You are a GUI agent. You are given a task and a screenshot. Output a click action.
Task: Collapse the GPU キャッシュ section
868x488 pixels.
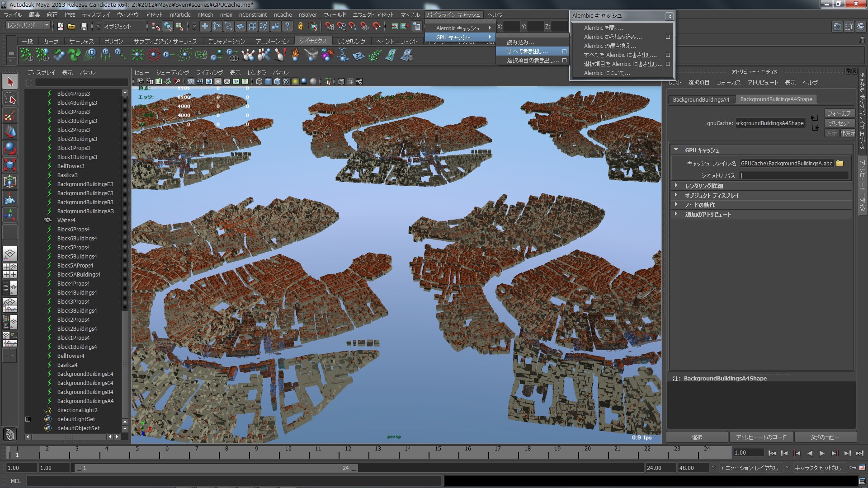click(676, 150)
